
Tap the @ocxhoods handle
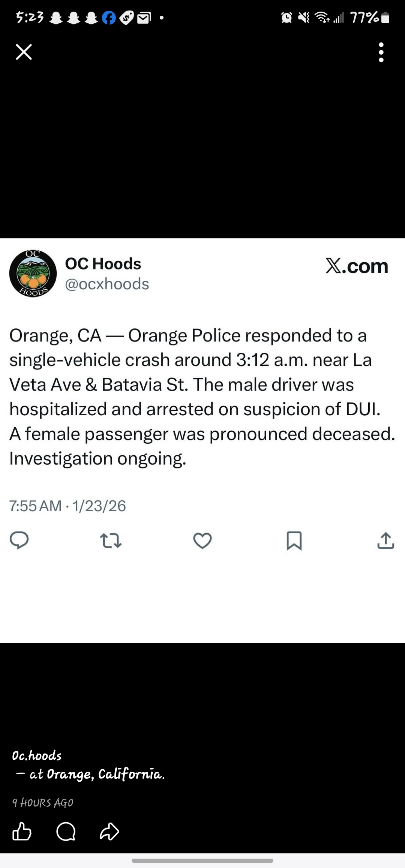coord(107,284)
